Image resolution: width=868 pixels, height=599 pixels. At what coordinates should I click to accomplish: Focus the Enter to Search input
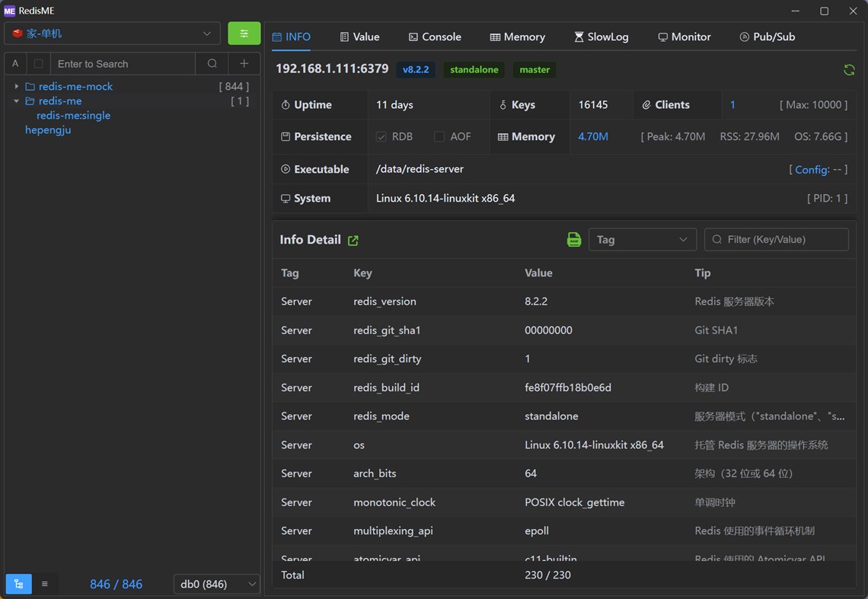click(123, 64)
